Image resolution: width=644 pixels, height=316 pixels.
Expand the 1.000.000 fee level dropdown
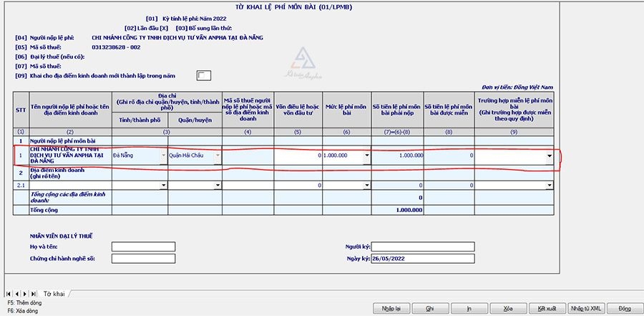click(367, 155)
